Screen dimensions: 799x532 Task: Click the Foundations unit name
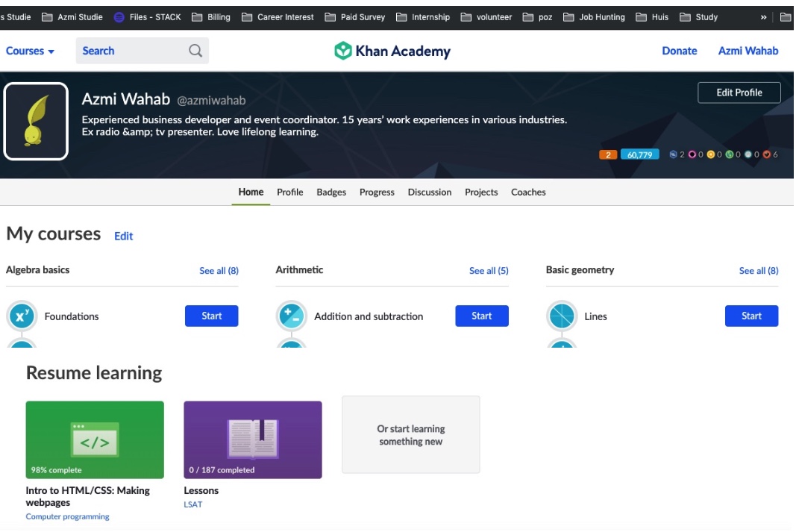click(72, 316)
